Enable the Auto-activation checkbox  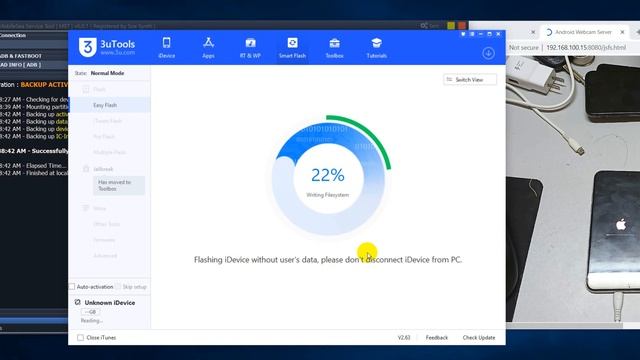pyautogui.click(x=72, y=287)
